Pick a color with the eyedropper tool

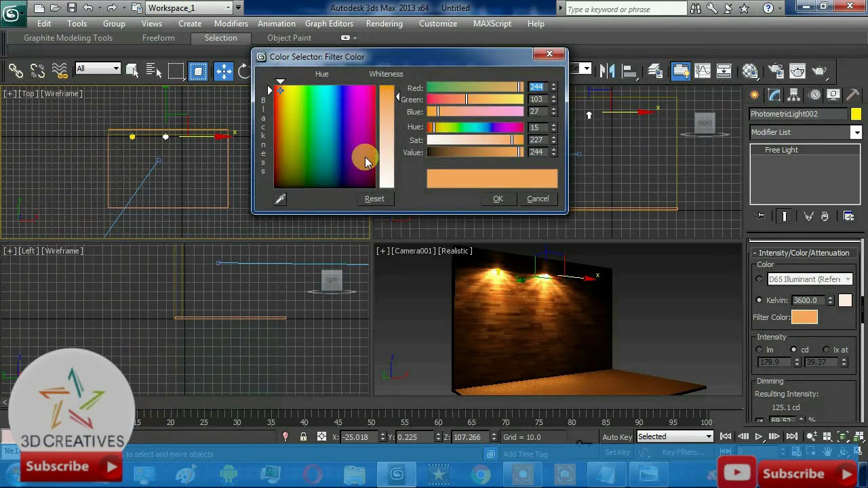(280, 199)
